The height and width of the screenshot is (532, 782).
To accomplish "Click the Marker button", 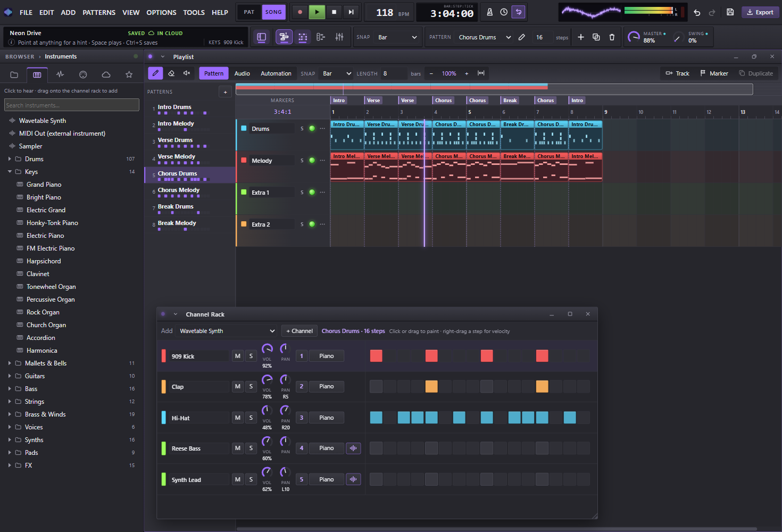I will 714,73.
